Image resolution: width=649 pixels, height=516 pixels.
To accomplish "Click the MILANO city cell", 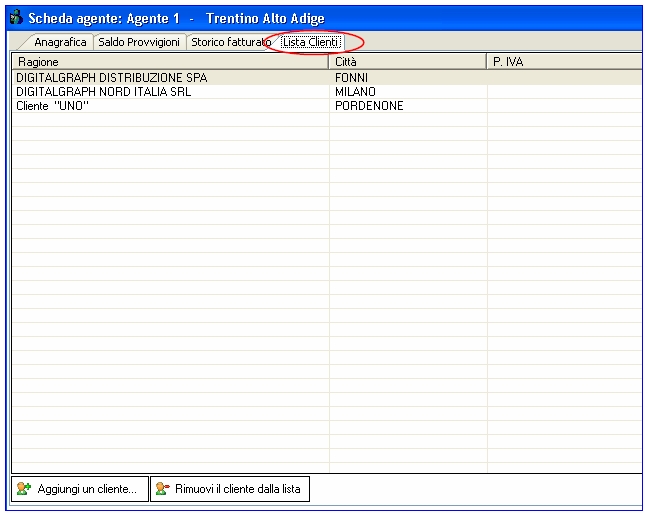I will pos(408,92).
